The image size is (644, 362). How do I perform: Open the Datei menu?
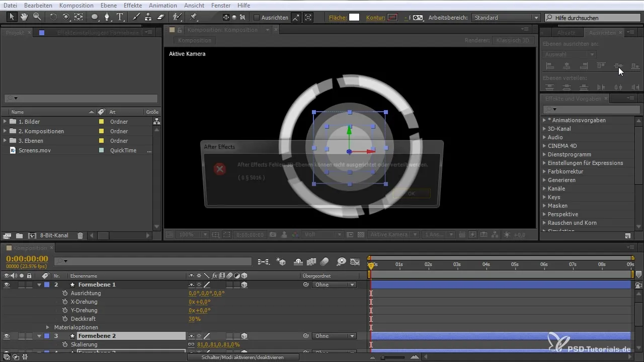[x=10, y=5]
